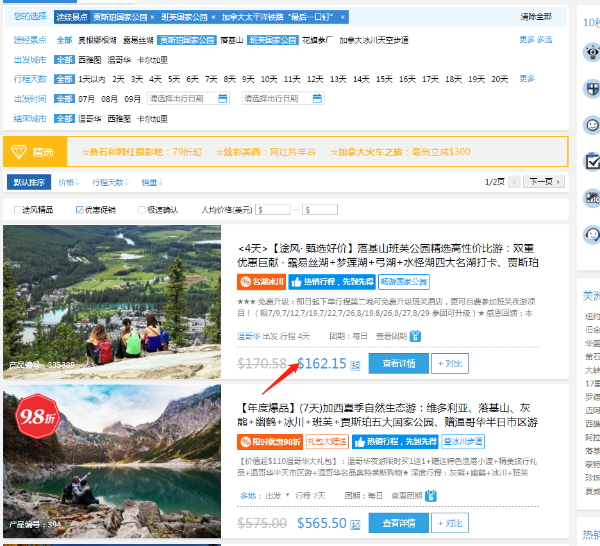Click thumbs-up 热销行程 tag on 7天 tour
The image size is (600, 546).
click(395, 442)
